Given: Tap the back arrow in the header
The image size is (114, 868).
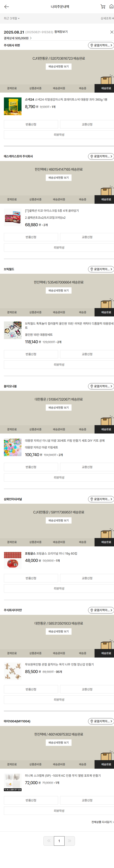Looking at the screenshot, I should (x=6, y=7).
